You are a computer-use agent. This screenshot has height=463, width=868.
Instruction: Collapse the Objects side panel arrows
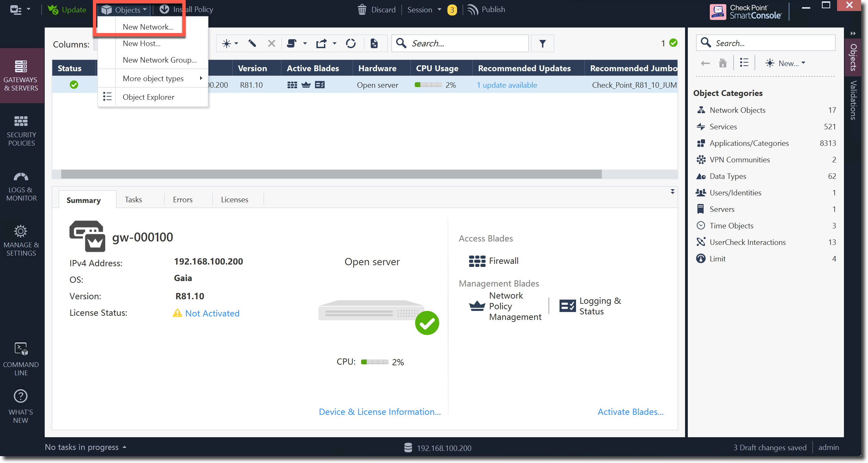pyautogui.click(x=853, y=33)
